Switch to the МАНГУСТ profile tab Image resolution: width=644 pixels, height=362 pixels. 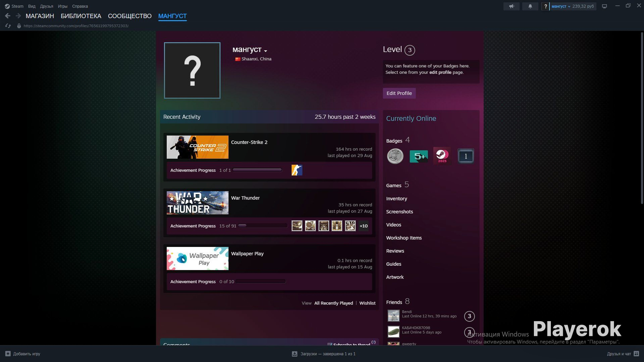tap(172, 16)
